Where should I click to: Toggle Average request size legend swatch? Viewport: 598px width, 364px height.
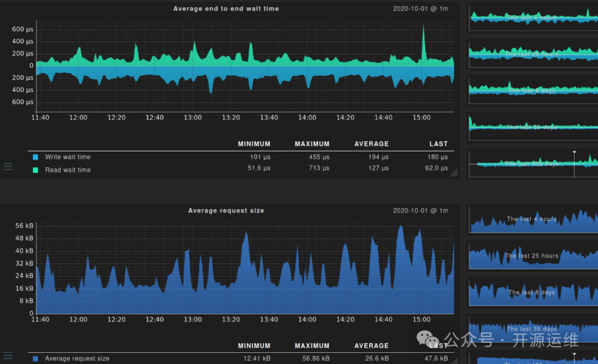(35, 358)
